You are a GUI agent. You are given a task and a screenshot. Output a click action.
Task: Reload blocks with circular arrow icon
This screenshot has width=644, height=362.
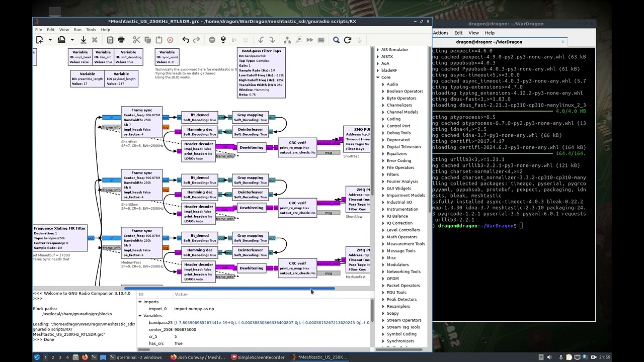tap(347, 40)
